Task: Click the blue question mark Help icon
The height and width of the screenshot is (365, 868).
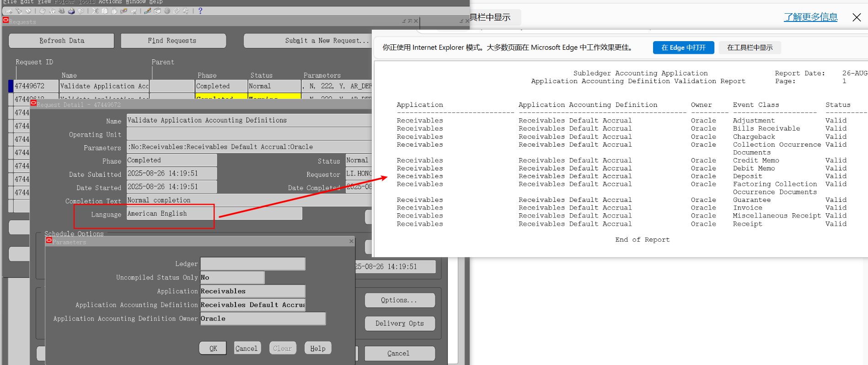Action: (x=200, y=11)
